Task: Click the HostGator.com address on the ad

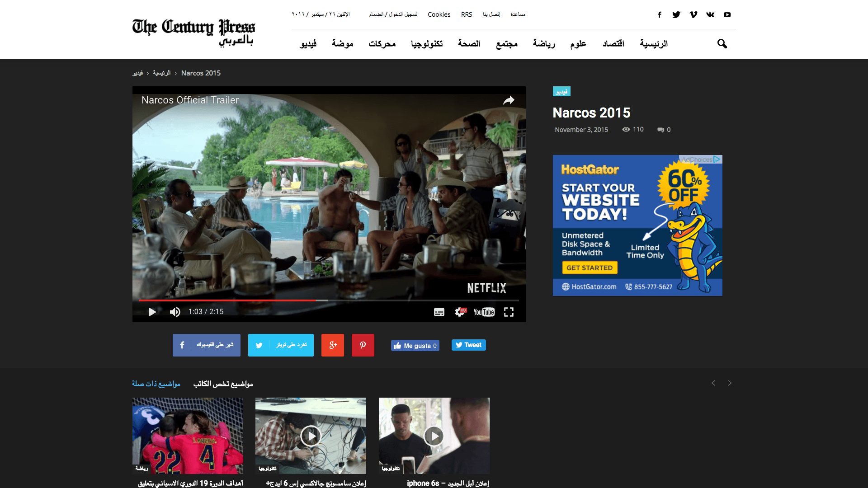Action: pos(589,286)
